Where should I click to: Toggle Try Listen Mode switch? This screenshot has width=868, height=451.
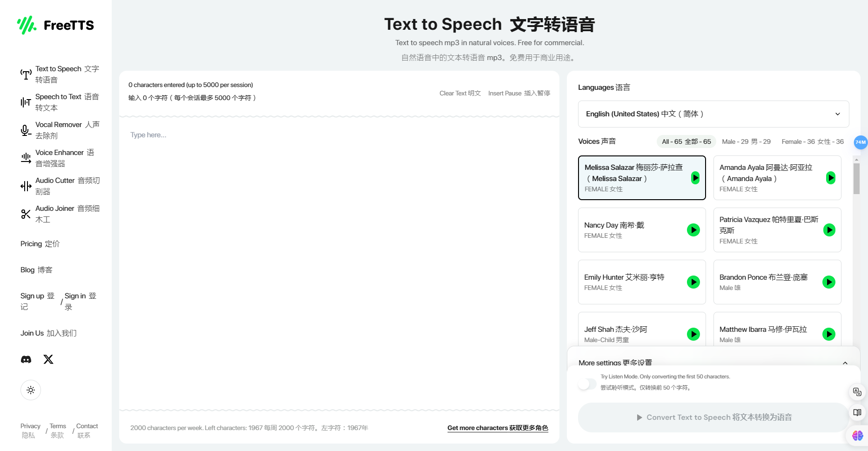(587, 384)
